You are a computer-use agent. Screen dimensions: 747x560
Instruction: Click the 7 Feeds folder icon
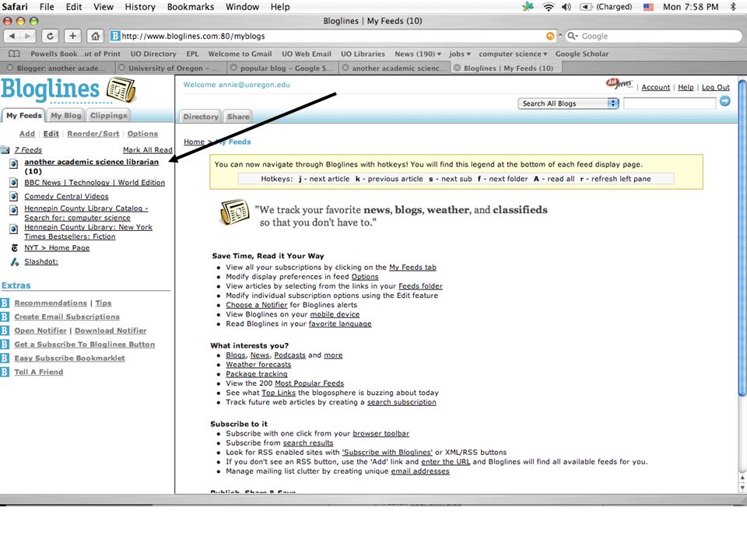tap(5, 150)
